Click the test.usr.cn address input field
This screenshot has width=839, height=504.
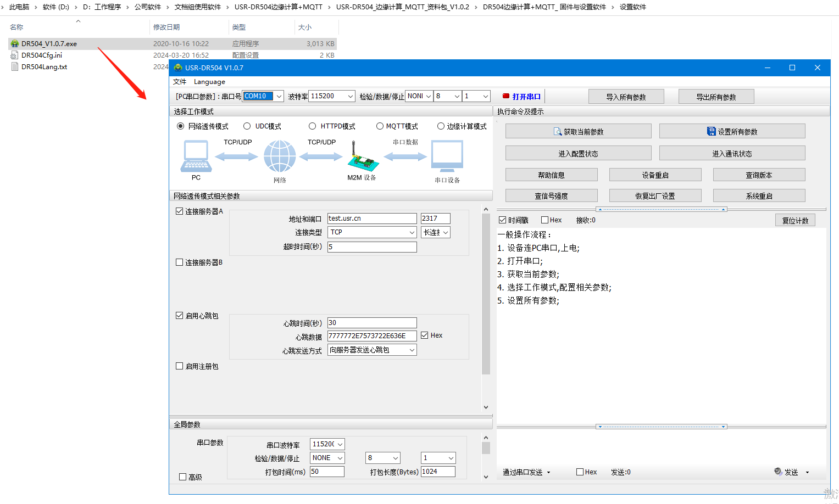tap(372, 219)
